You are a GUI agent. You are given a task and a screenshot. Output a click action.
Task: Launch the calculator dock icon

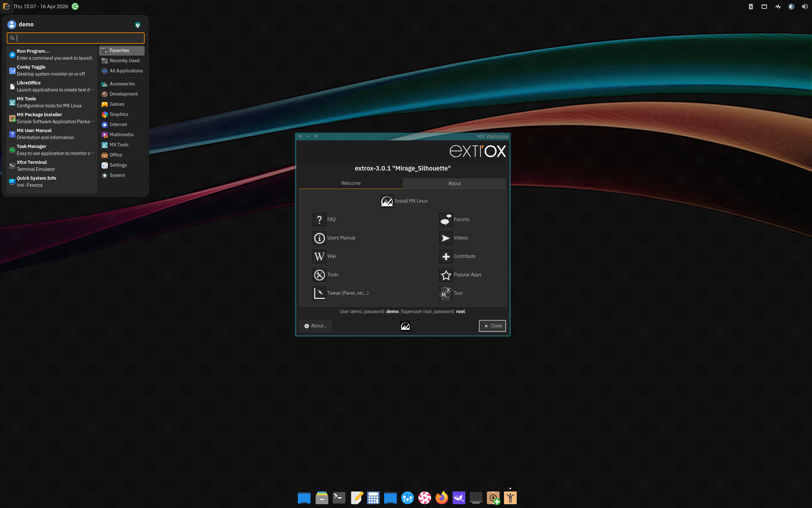click(373, 498)
